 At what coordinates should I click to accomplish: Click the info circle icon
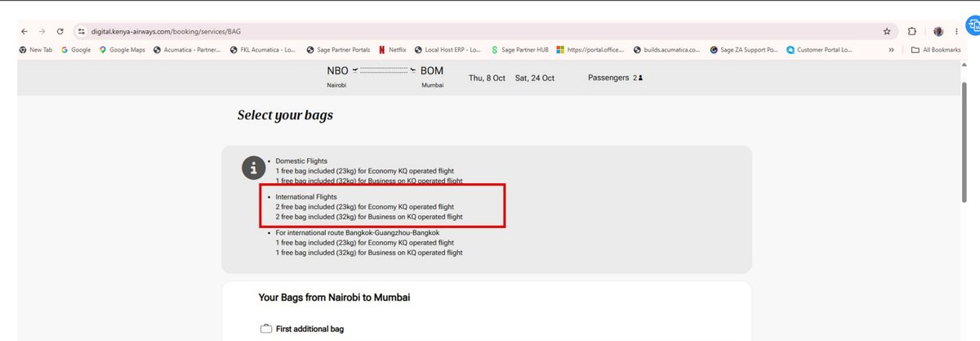(253, 167)
